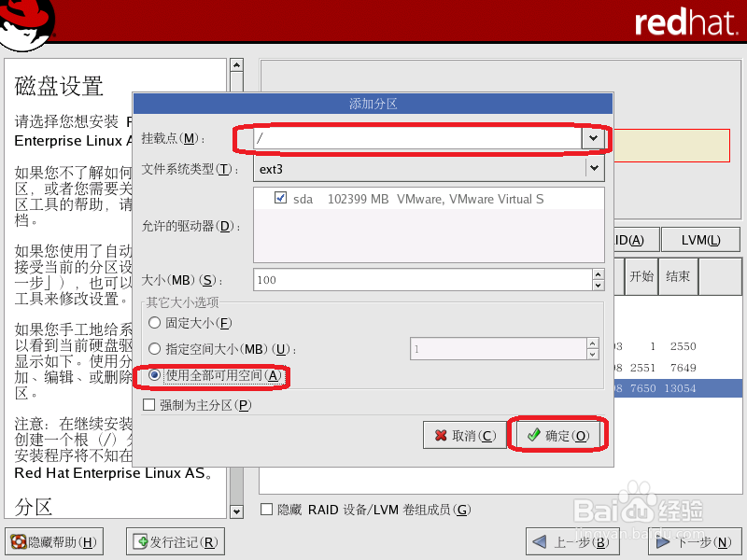Click the partially hidden RAID (A) button
This screenshot has width=747, height=560.
[x=637, y=240]
